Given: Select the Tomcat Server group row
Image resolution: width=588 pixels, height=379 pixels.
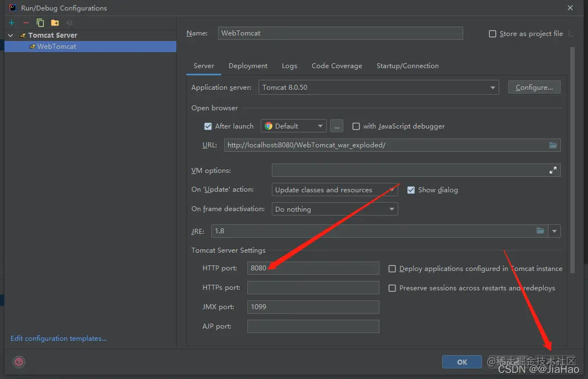Looking at the screenshot, I should coord(90,35).
